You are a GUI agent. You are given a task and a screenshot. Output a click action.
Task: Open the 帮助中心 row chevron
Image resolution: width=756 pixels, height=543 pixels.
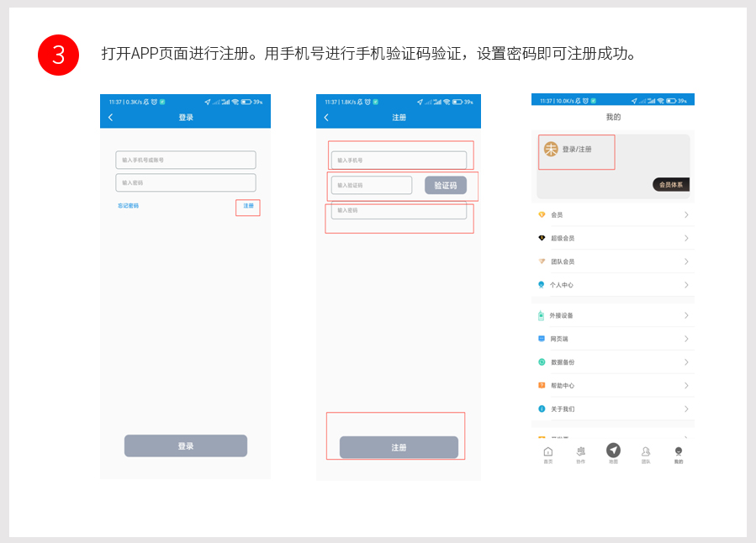pos(686,386)
